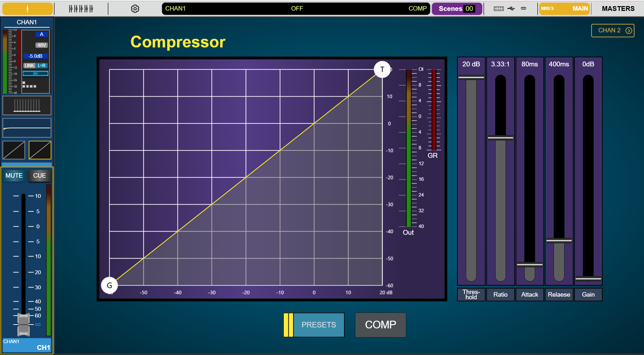Open the PRESETS panel

click(x=314, y=325)
